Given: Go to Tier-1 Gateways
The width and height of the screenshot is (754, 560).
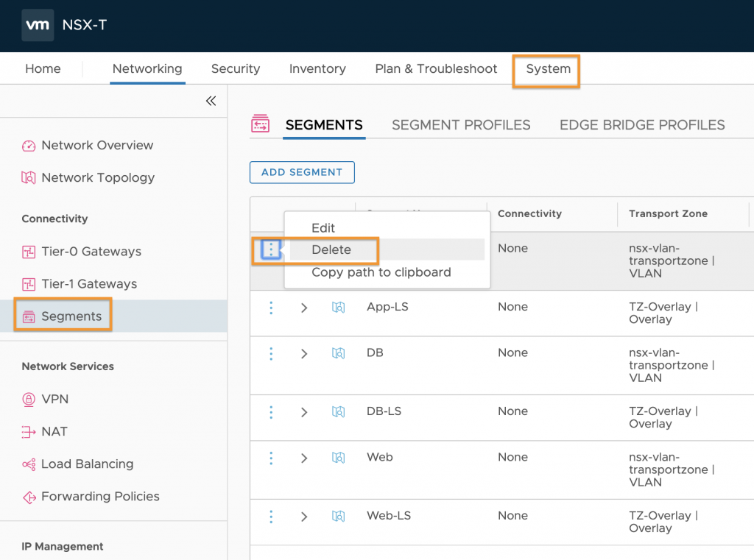Looking at the screenshot, I should click(89, 284).
